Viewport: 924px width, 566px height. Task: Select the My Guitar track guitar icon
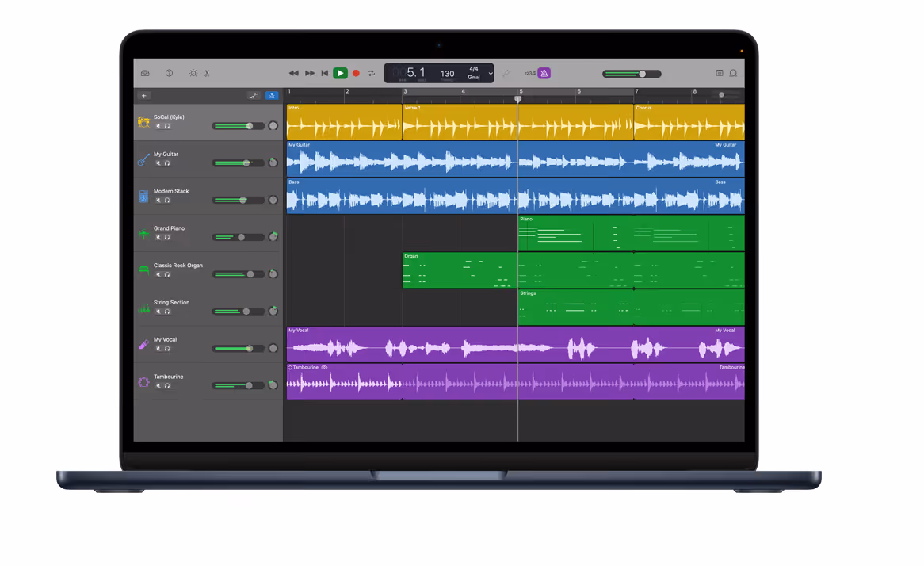coord(143,159)
